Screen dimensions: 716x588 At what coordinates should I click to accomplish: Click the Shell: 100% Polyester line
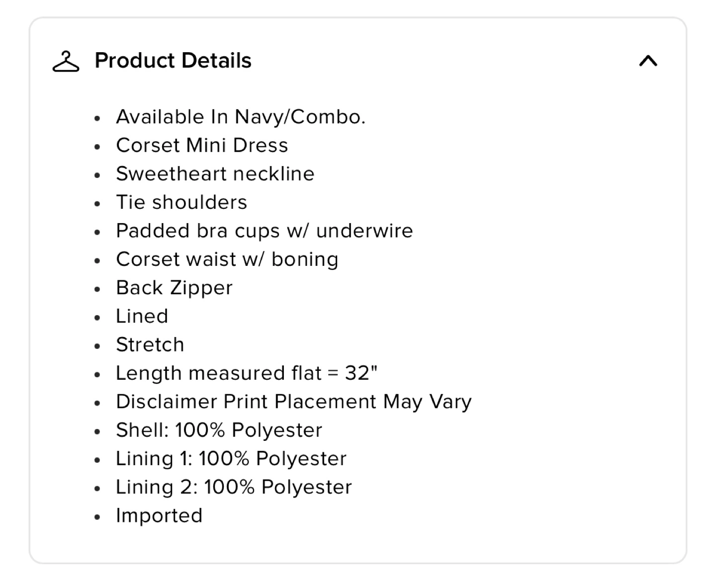click(219, 430)
